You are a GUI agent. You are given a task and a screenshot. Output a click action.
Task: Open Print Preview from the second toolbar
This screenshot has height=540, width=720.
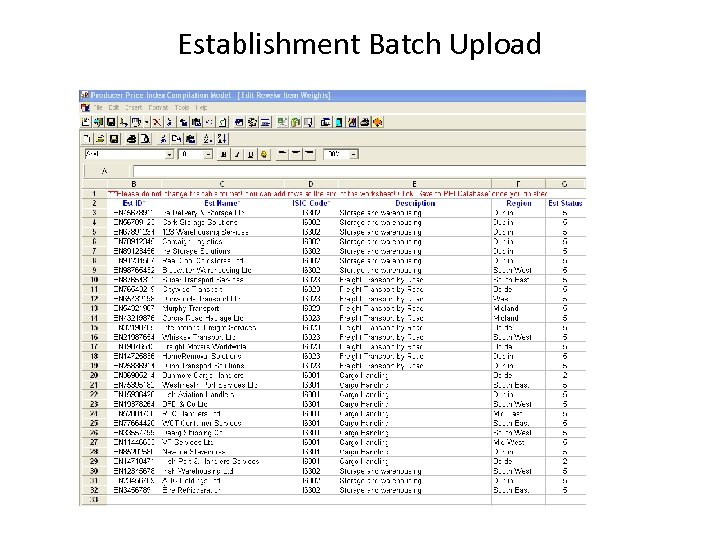145,139
